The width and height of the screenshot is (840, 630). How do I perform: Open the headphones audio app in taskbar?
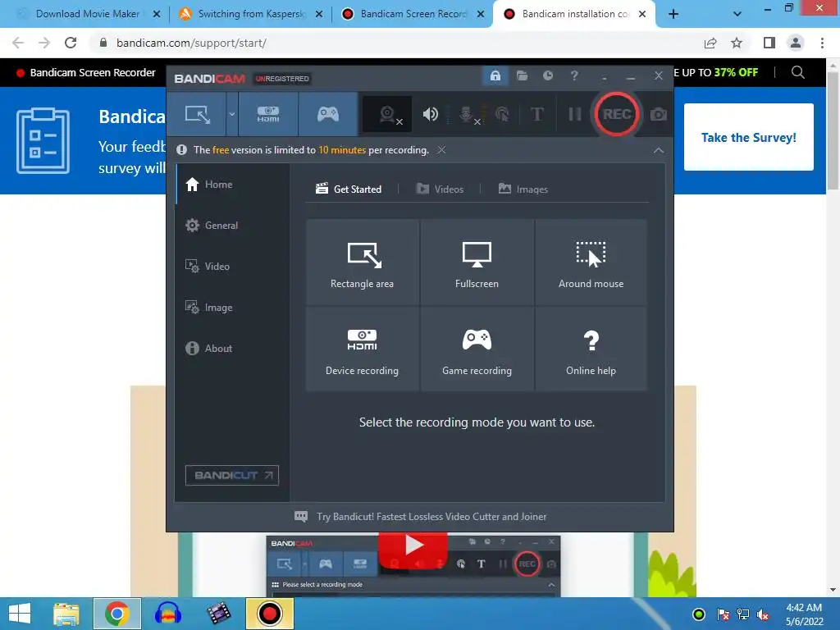click(167, 614)
